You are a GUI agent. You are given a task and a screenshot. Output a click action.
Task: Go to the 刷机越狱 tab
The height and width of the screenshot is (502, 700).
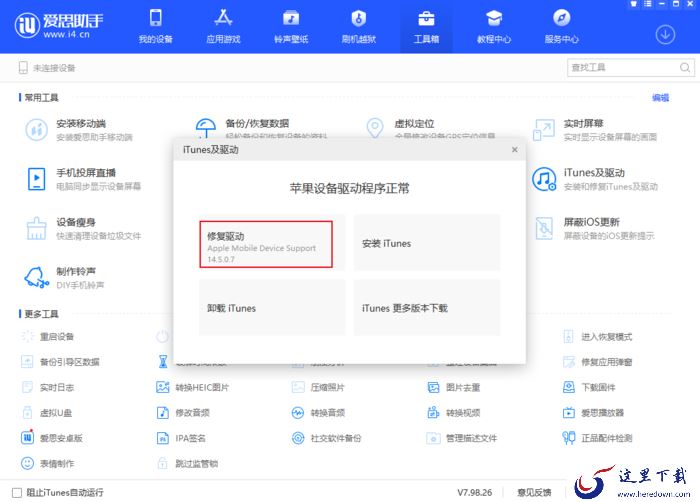(358, 27)
